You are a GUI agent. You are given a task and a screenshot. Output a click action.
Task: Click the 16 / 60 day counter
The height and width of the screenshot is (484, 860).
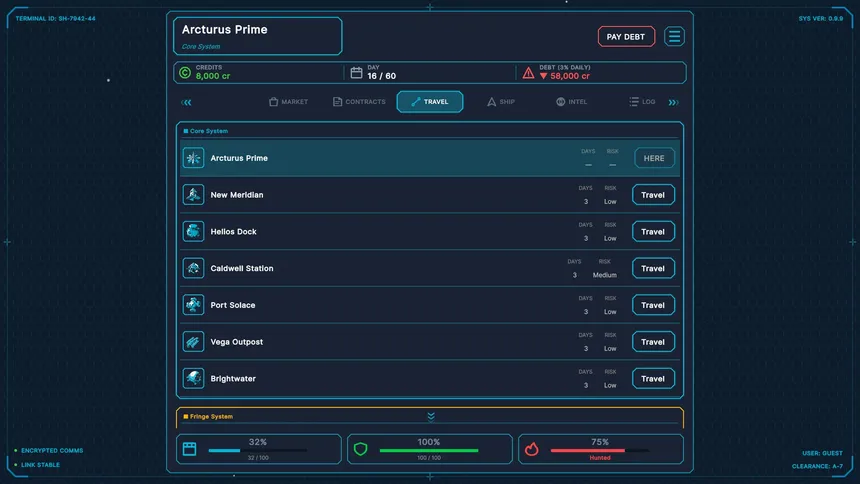[x=382, y=76]
